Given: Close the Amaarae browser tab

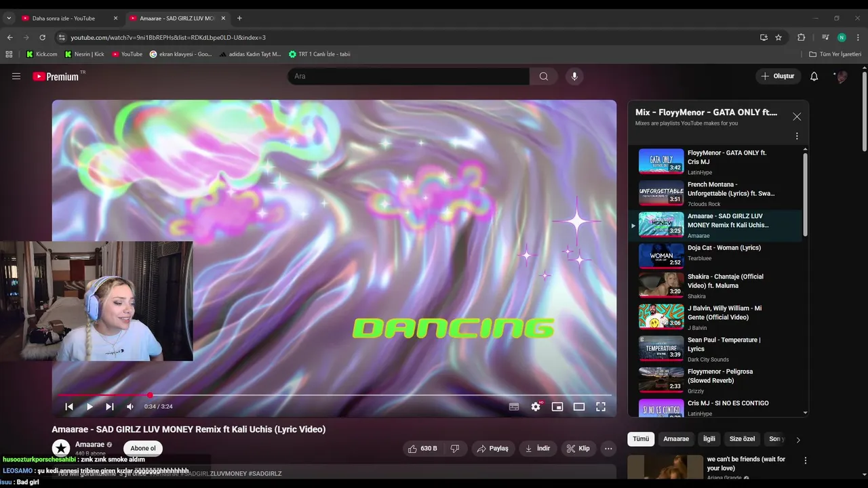Looking at the screenshot, I should click(223, 18).
